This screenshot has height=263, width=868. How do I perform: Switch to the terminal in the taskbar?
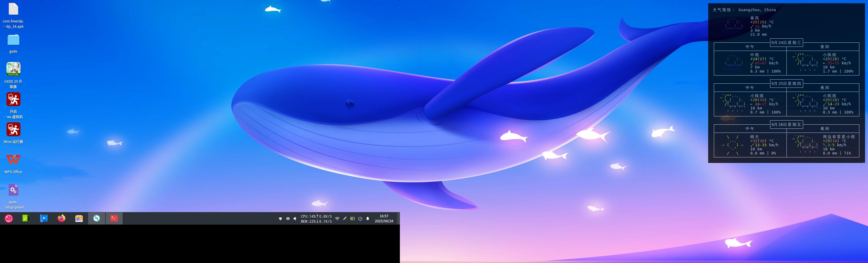pyautogui.click(x=114, y=219)
